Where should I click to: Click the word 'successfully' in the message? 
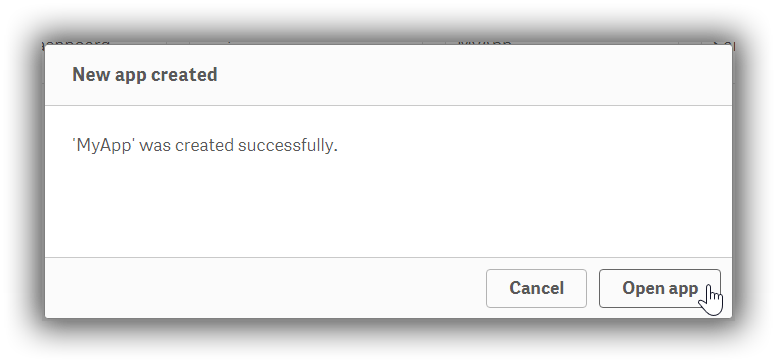point(285,146)
